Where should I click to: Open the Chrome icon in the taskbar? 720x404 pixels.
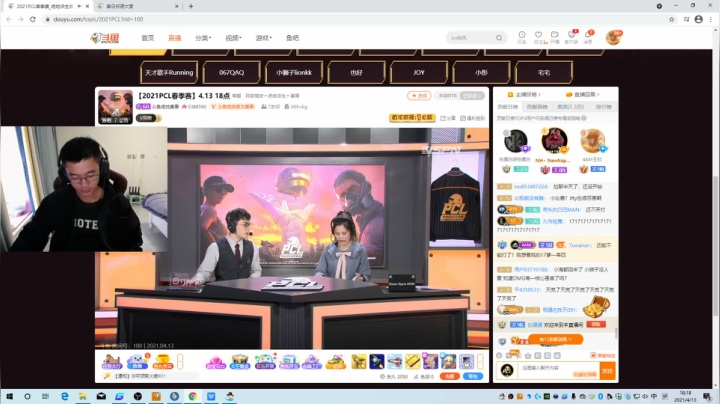193,396
